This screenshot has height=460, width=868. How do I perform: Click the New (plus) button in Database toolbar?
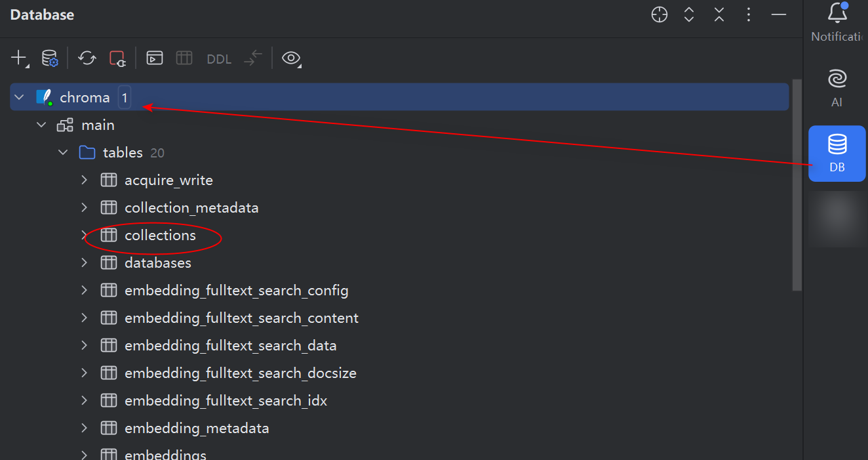pos(19,58)
